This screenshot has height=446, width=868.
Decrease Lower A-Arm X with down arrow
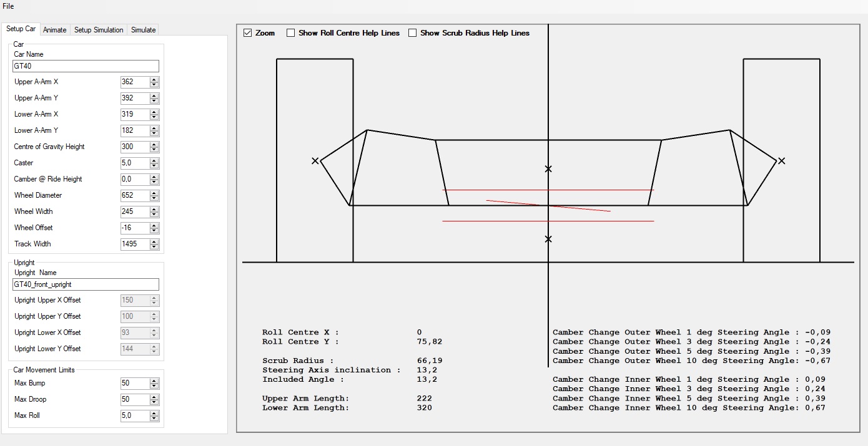pos(154,117)
